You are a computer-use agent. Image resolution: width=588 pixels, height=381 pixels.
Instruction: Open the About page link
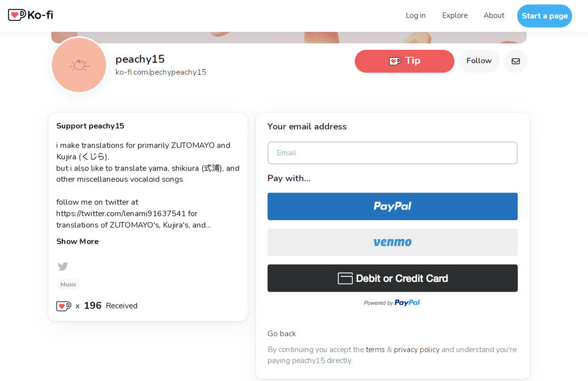pos(494,16)
